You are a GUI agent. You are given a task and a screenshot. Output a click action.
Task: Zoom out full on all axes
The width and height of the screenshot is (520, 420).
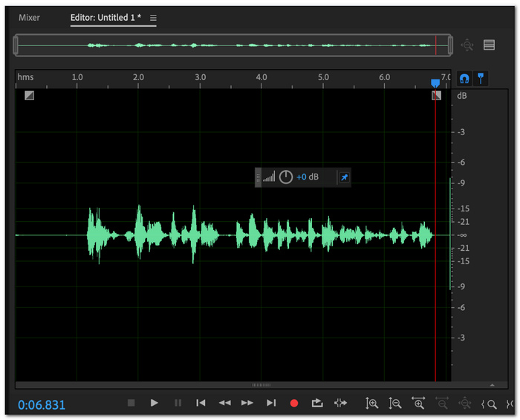pos(464,403)
